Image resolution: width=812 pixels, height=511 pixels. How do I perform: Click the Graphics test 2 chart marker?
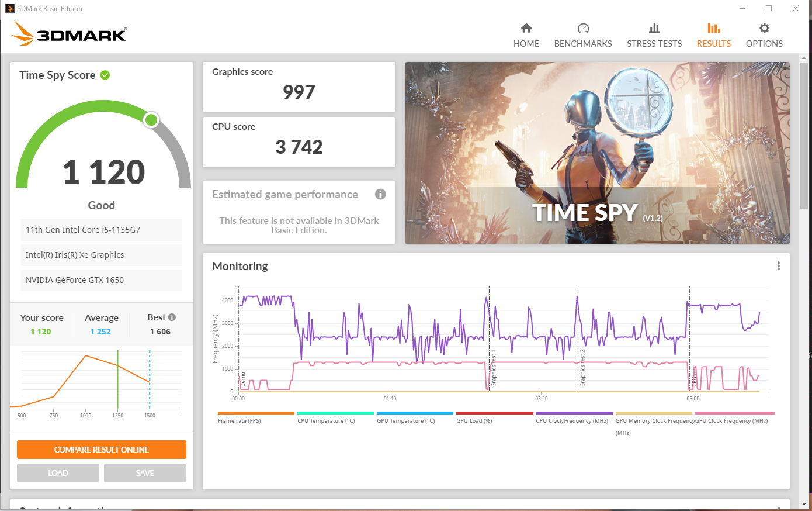[x=582, y=368]
